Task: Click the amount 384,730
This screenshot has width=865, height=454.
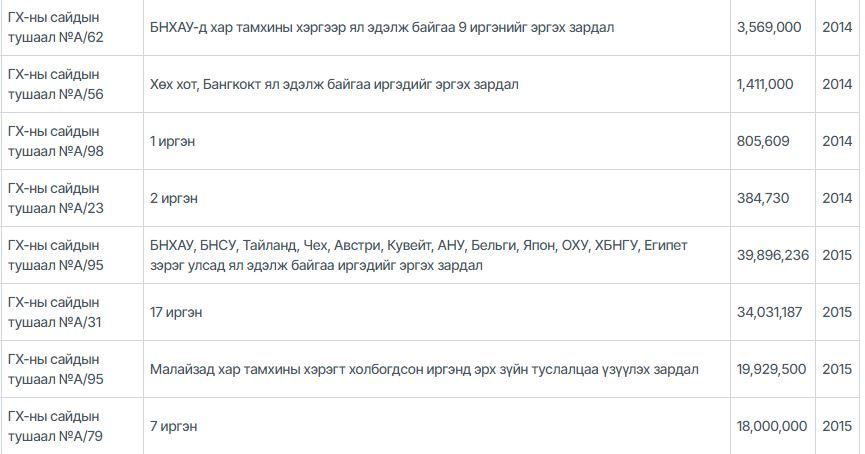Action: 762,199
